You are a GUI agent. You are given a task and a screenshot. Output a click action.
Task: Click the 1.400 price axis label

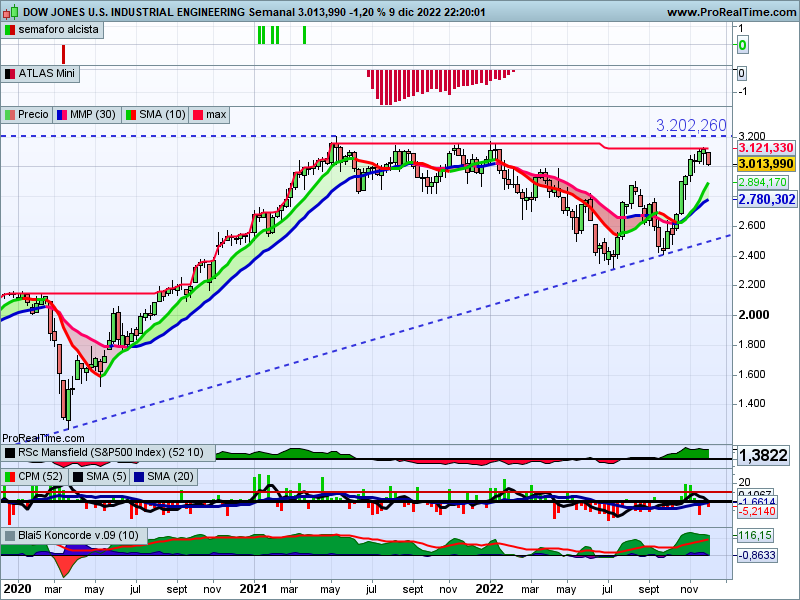point(752,404)
